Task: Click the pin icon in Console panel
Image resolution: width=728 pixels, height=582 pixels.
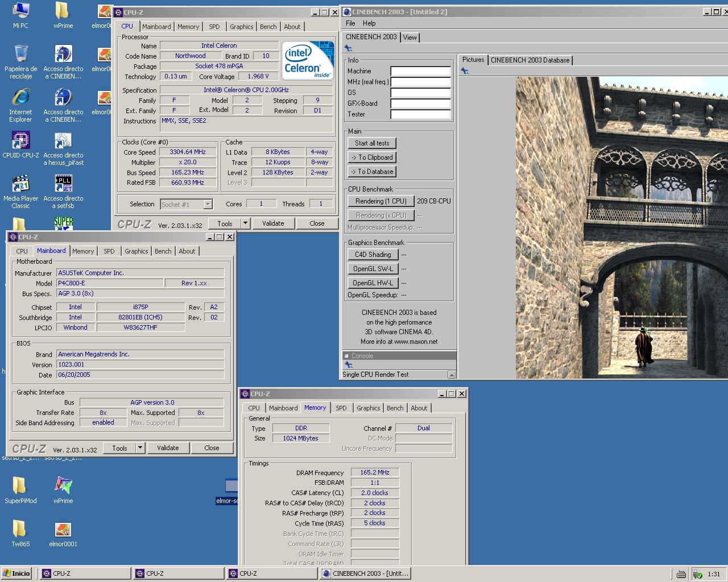Action: click(349, 365)
